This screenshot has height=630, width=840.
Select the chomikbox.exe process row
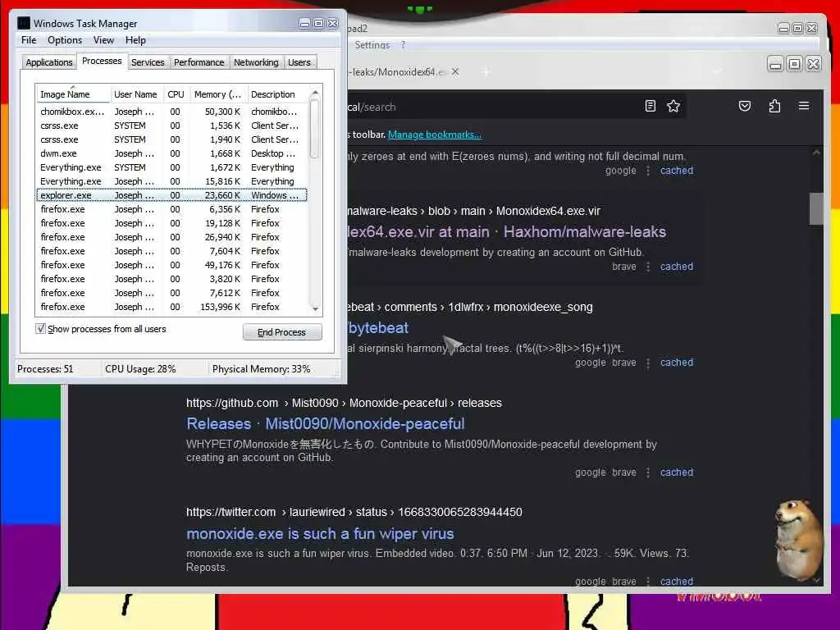tap(171, 112)
